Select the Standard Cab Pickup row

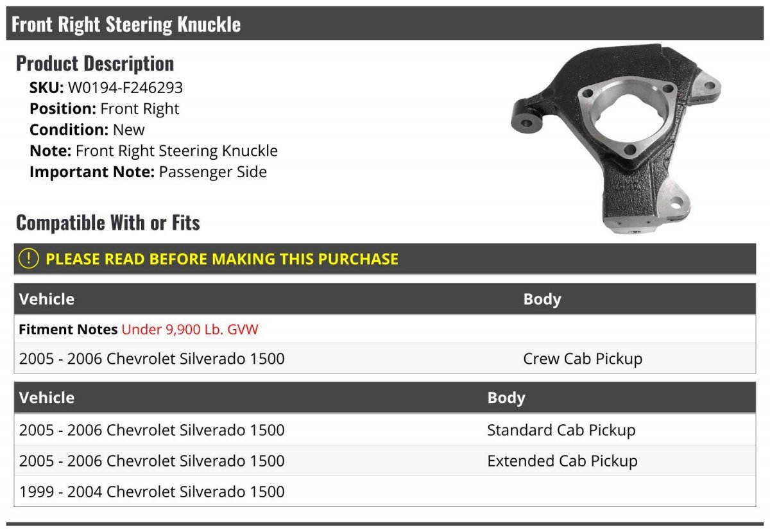coord(385,429)
